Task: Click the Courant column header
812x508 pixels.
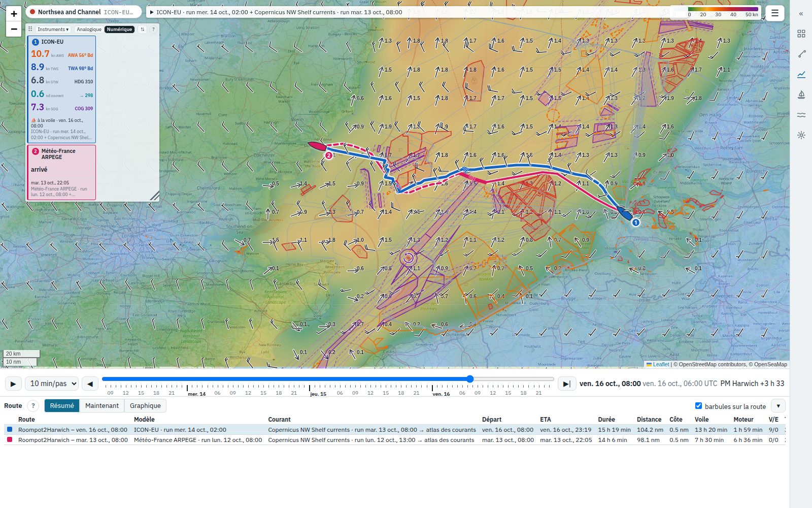Action: (279, 419)
